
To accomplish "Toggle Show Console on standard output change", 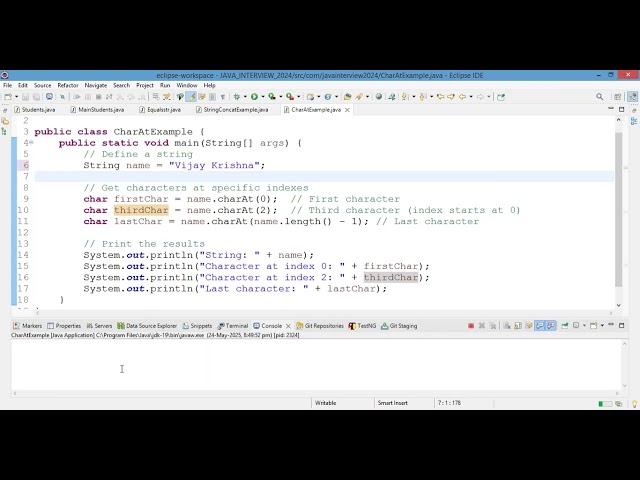I will pyautogui.click(x=540, y=326).
